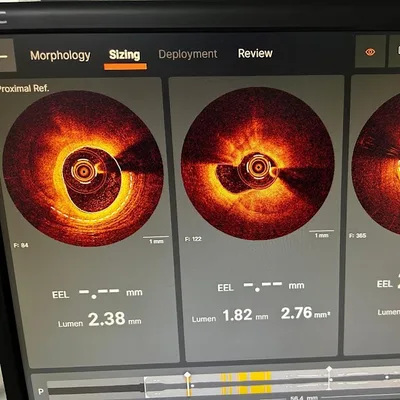Viewport: 400px width, 400px height.
Task: Select the frame 122 OCT cross-section image
Action: pos(257,163)
